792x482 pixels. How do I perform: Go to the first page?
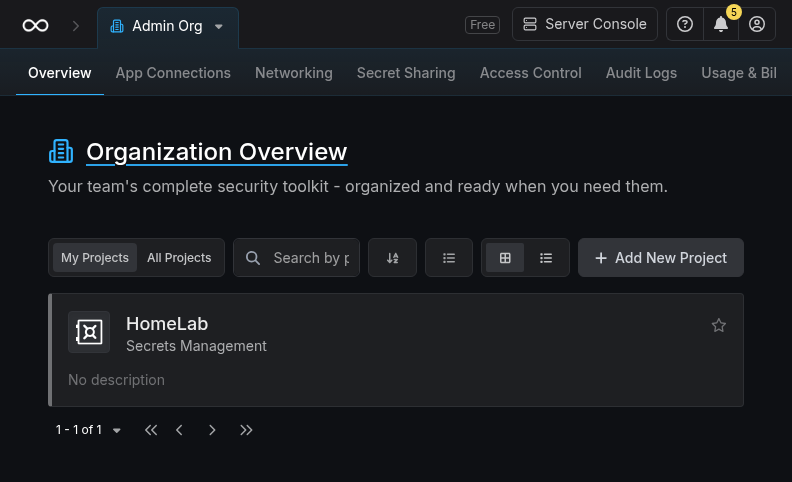151,430
